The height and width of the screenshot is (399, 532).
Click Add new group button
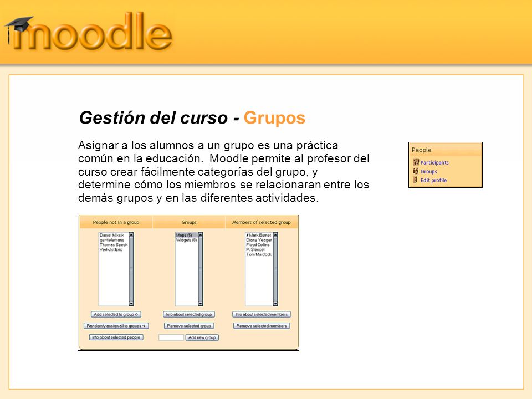202,337
